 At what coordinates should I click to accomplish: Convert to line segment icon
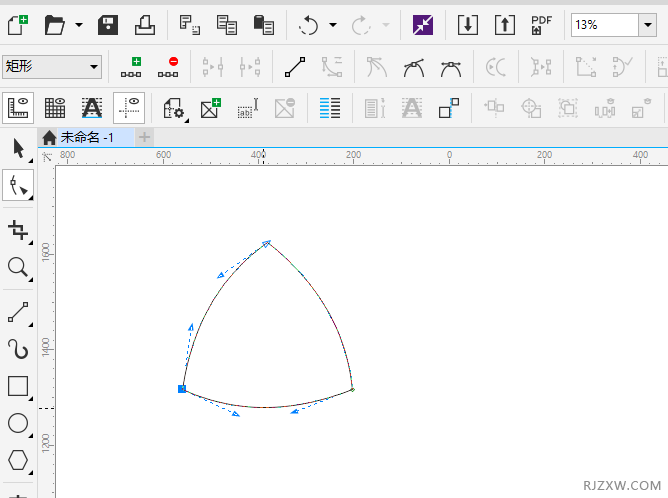click(294, 67)
